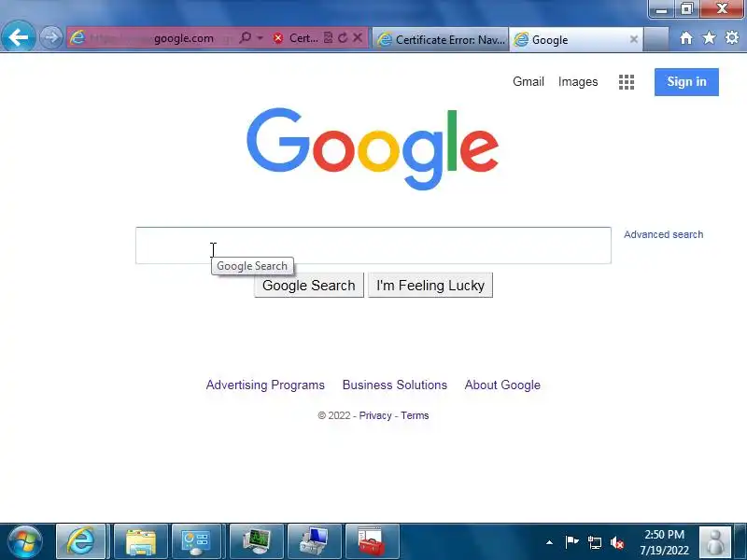The height and width of the screenshot is (560, 747).
Task: Click the Internet Explorer taskbar icon
Action: point(80,541)
